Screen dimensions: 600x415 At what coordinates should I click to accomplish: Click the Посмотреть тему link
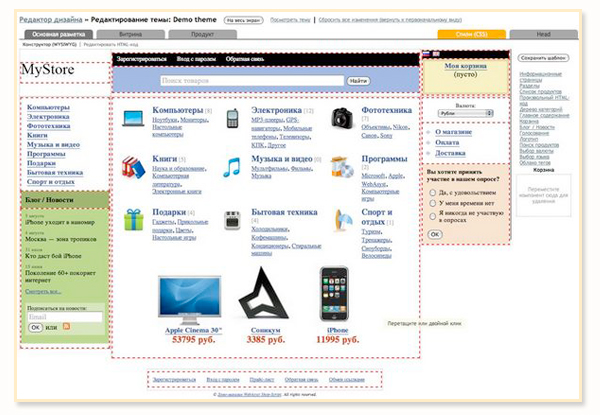click(x=290, y=20)
